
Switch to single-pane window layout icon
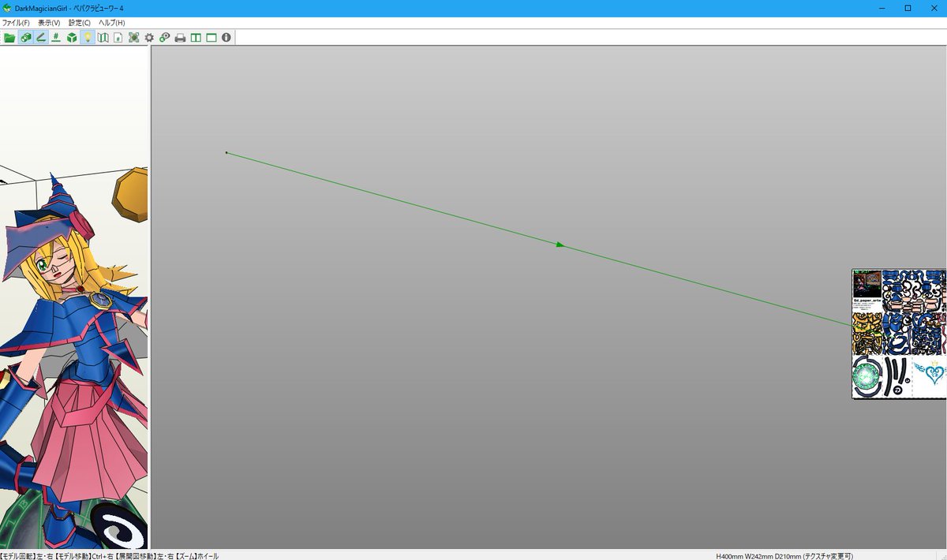[211, 37]
